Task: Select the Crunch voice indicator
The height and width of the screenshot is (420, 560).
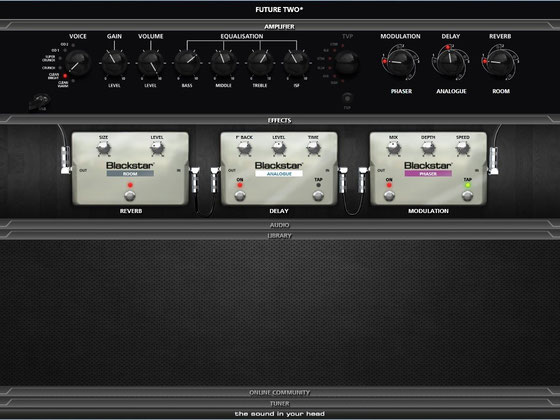Action: tap(60, 68)
